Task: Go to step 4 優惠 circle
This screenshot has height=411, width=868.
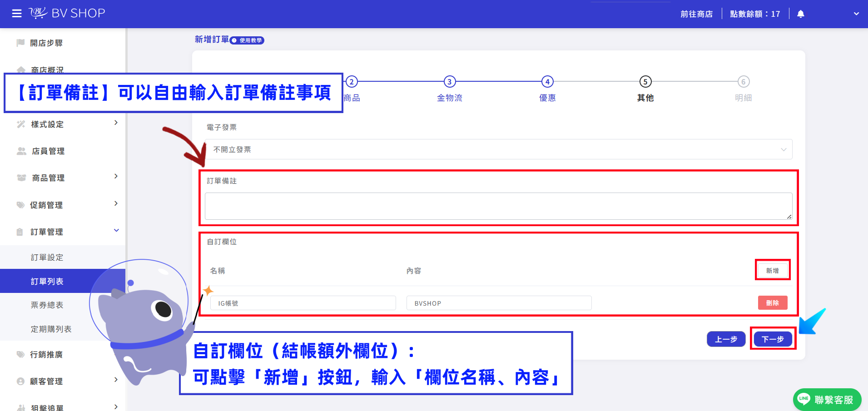Action: coord(547,82)
